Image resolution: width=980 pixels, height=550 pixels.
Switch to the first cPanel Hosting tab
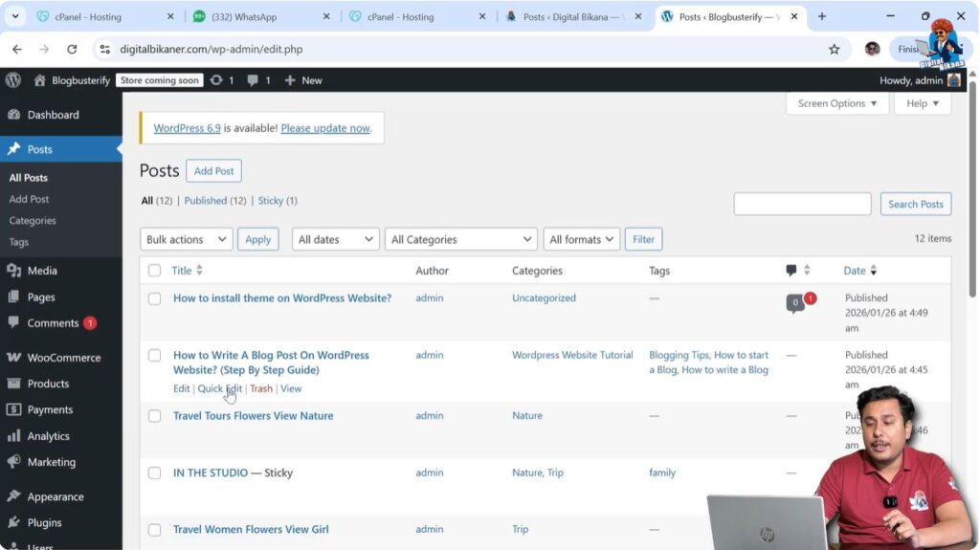tap(104, 17)
